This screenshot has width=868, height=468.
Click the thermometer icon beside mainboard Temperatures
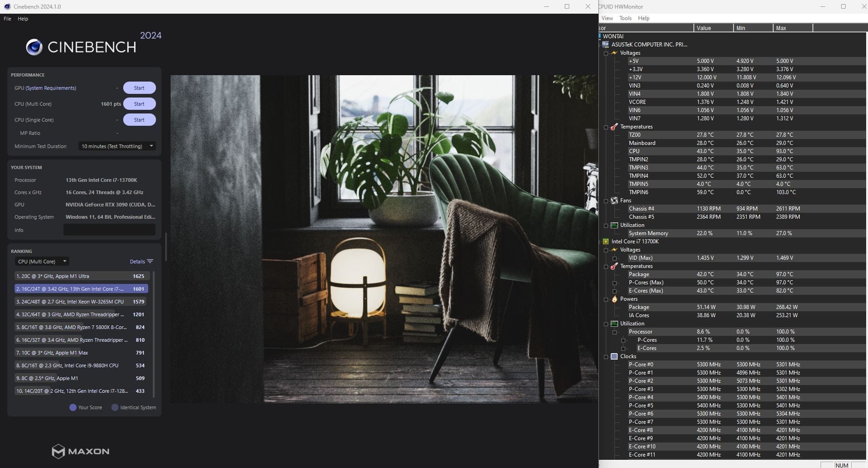[614, 127]
